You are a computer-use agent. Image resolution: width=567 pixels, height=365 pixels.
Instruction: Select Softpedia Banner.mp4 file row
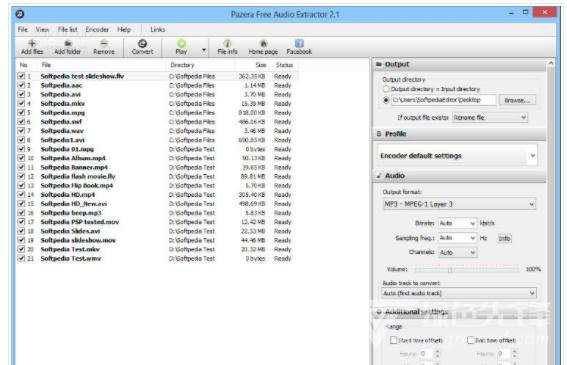[x=157, y=167]
